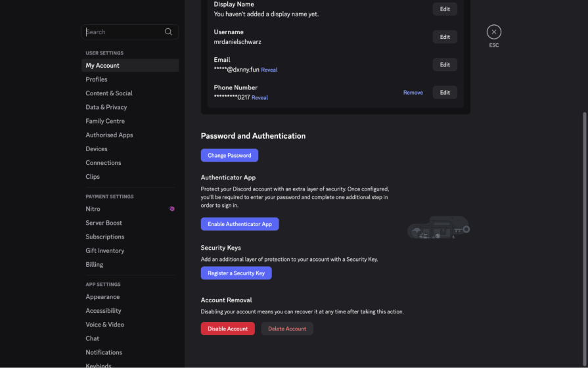Register a Security Key

click(x=236, y=273)
